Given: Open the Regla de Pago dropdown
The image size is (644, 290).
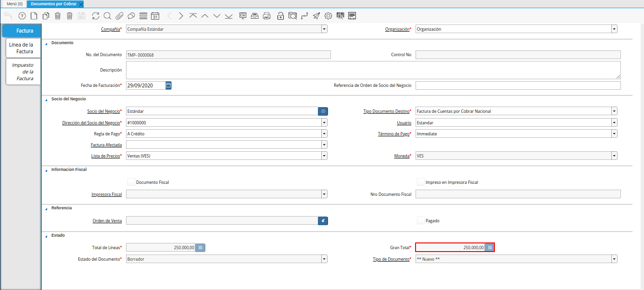Looking at the screenshot, I should pos(324,133).
